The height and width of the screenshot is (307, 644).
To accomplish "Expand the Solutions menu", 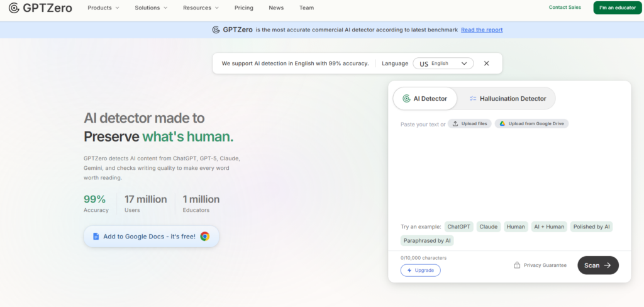I will click(x=151, y=8).
